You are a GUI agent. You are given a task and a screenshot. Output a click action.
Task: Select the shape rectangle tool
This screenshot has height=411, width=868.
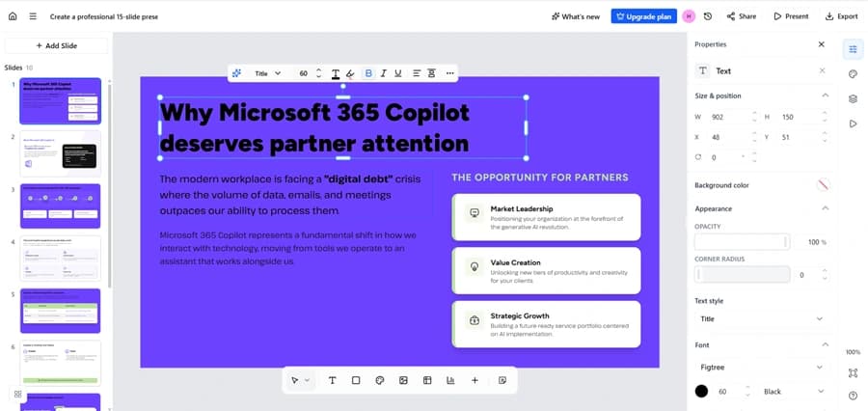(x=356, y=380)
